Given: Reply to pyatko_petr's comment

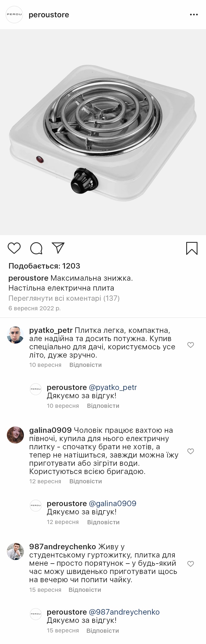Looking at the screenshot, I should click(x=85, y=365).
